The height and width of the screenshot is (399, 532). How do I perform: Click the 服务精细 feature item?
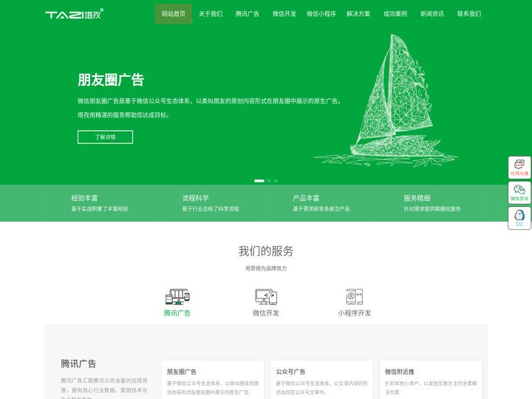click(432, 203)
